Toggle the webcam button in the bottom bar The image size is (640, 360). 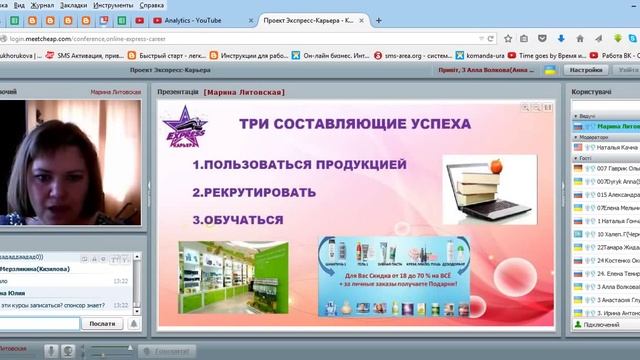68,351
